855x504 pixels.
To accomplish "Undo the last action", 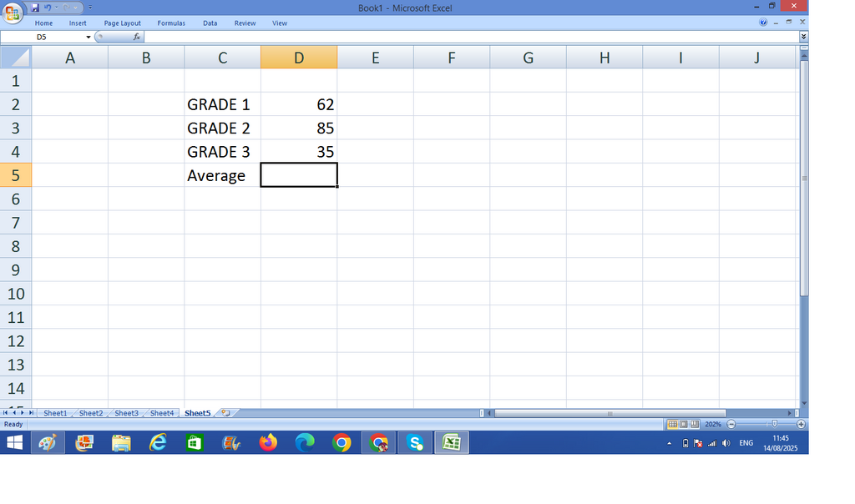I will coord(48,8).
